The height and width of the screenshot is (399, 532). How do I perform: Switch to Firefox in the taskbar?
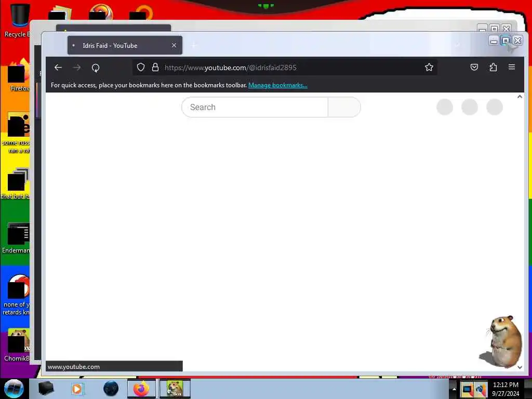141,389
